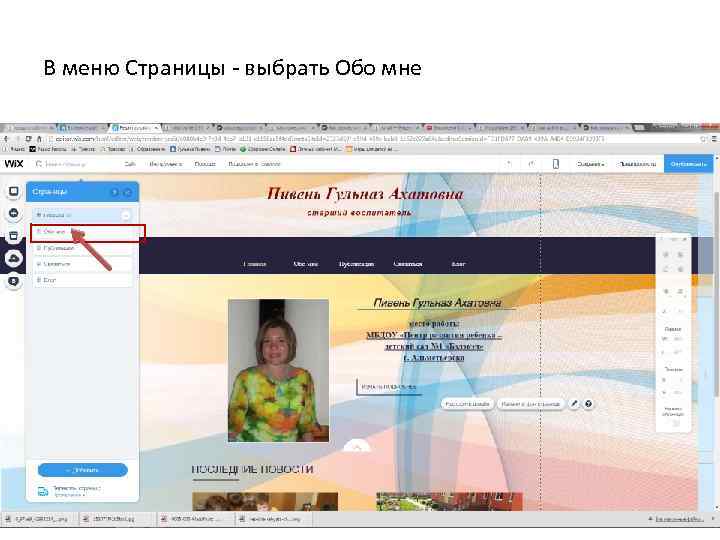
Task: Open the Сайт menu in Wix top bar
Action: [x=130, y=164]
